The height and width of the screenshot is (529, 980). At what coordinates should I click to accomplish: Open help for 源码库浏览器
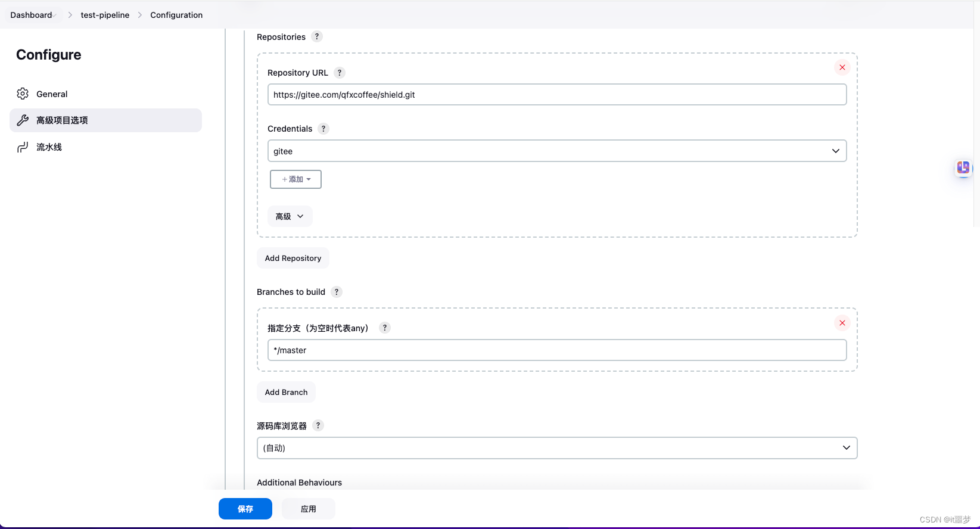[318, 425]
